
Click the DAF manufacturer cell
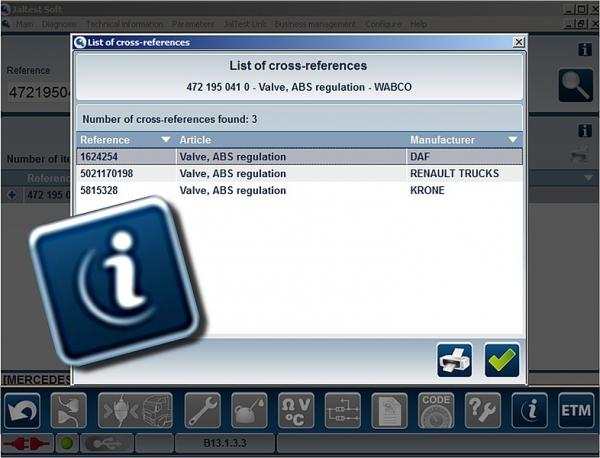point(464,156)
